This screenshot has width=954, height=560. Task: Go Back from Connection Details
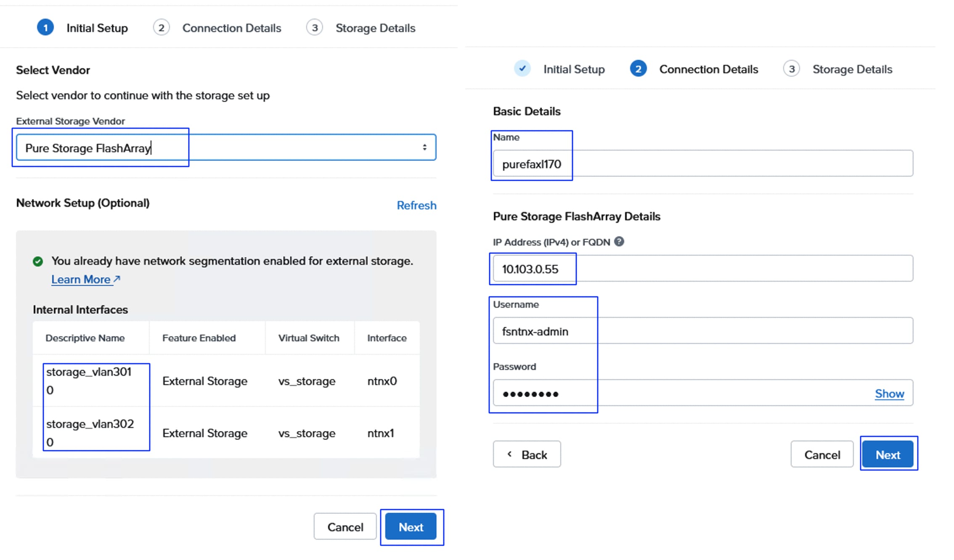click(527, 454)
